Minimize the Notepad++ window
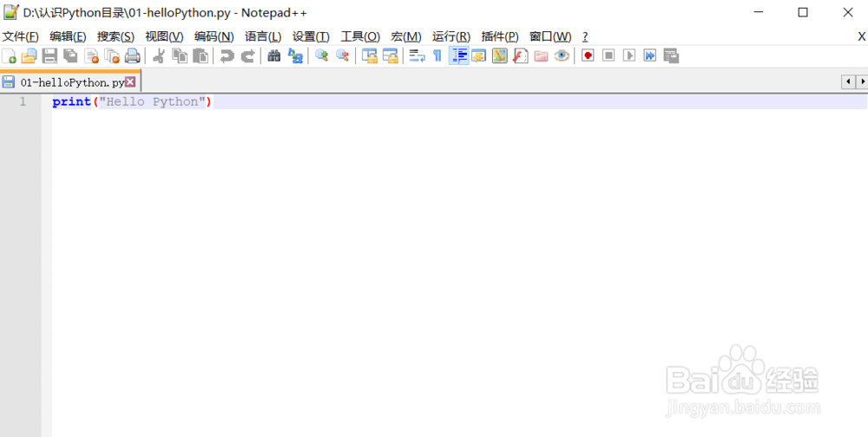Viewport: 868px width, 437px height. (759, 12)
